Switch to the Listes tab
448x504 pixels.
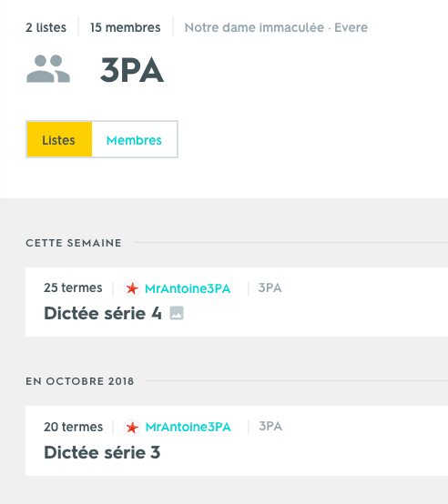click(x=59, y=139)
